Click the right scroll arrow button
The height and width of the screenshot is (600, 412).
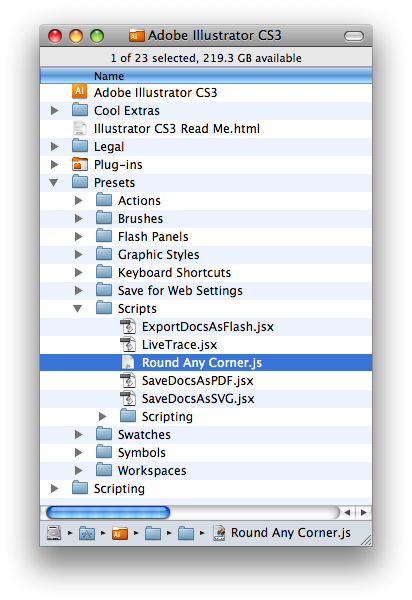click(x=363, y=512)
